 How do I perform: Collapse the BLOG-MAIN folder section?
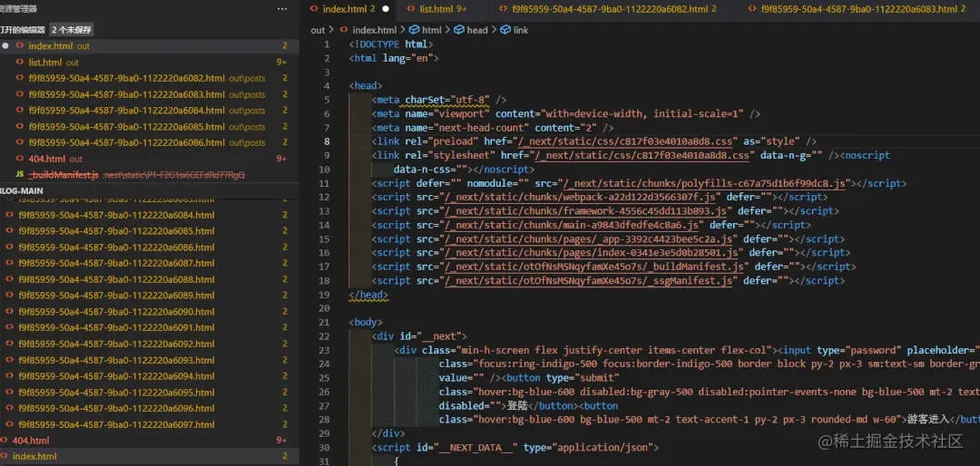point(21,190)
